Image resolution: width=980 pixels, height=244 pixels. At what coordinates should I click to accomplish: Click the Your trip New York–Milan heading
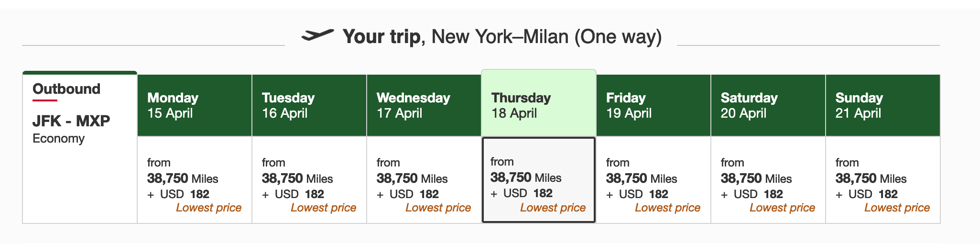pyautogui.click(x=502, y=37)
